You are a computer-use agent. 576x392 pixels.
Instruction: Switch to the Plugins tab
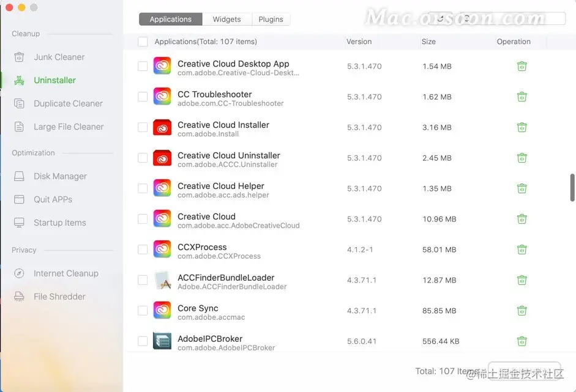point(271,19)
